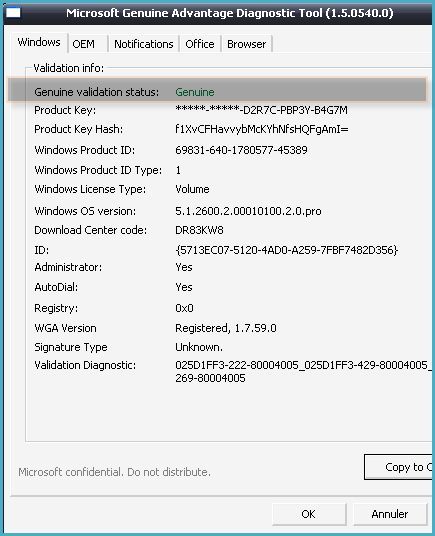Screen dimensions: 435x536
Task: Click the Windows OS version value
Action: coord(248,211)
